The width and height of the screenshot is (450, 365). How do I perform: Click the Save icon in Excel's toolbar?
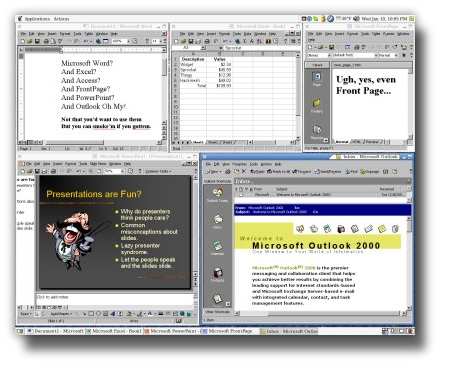(191, 41)
